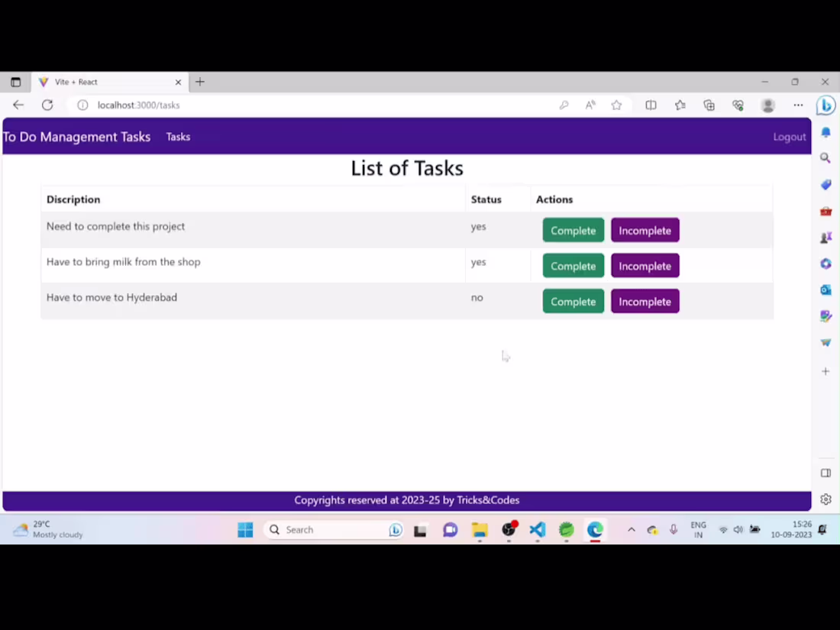Viewport: 840px width, 630px height.
Task: Toggle split screen view in Edge toolbar
Action: (651, 105)
